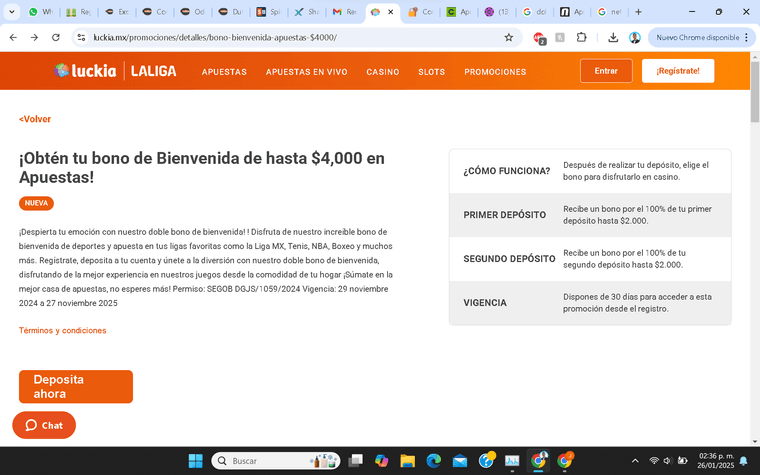The image size is (760, 475).
Task: Open Chrome downloads
Action: pos(613,37)
